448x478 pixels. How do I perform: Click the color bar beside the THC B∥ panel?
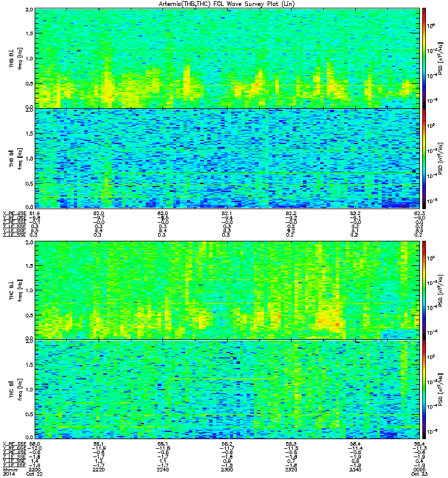[424, 390]
